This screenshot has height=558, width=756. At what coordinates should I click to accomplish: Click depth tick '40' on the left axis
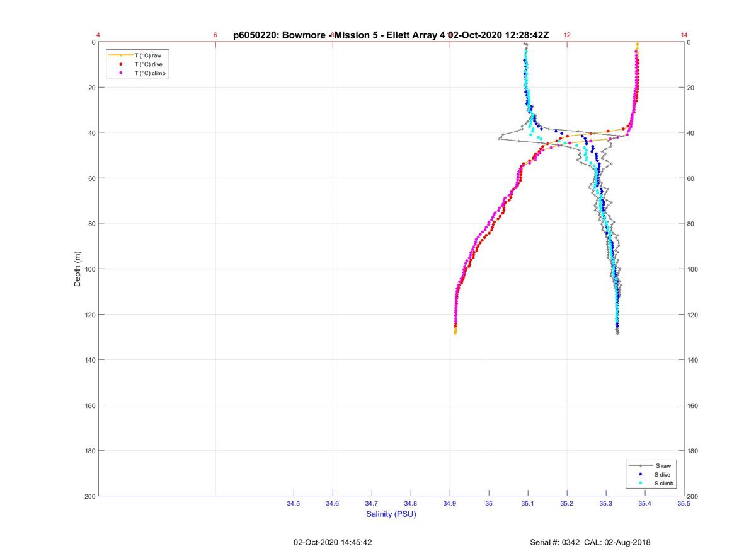point(91,133)
